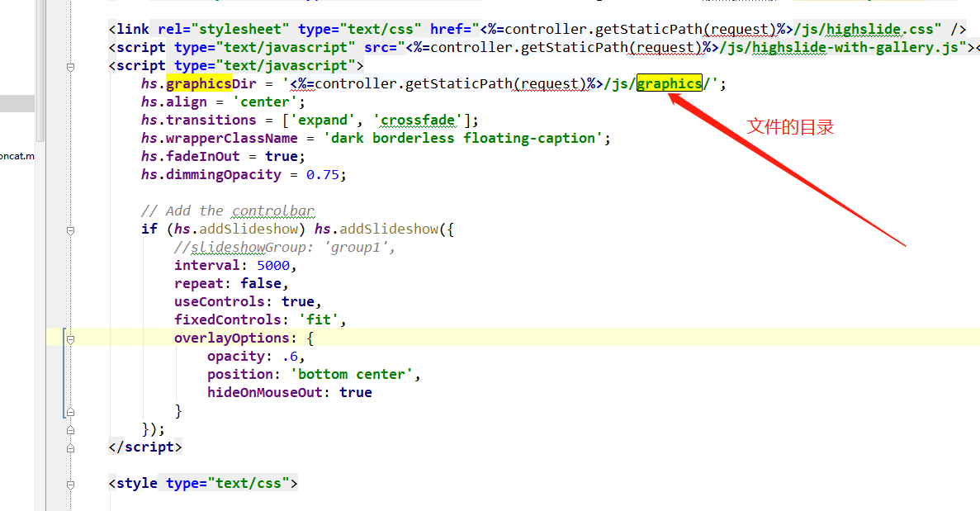Place cursor in fadeInOut property name
Viewport: 980px width, 511px height.
(203, 156)
